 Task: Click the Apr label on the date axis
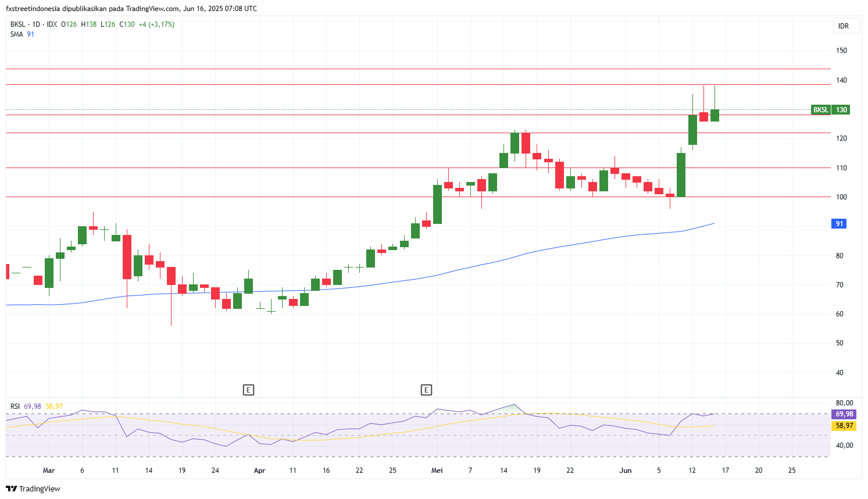click(x=259, y=471)
